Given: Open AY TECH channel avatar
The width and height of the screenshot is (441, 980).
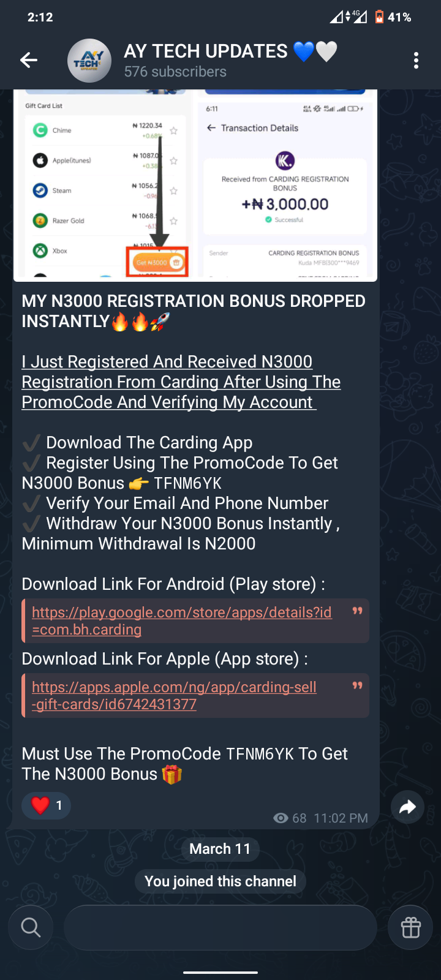Looking at the screenshot, I should tap(89, 60).
